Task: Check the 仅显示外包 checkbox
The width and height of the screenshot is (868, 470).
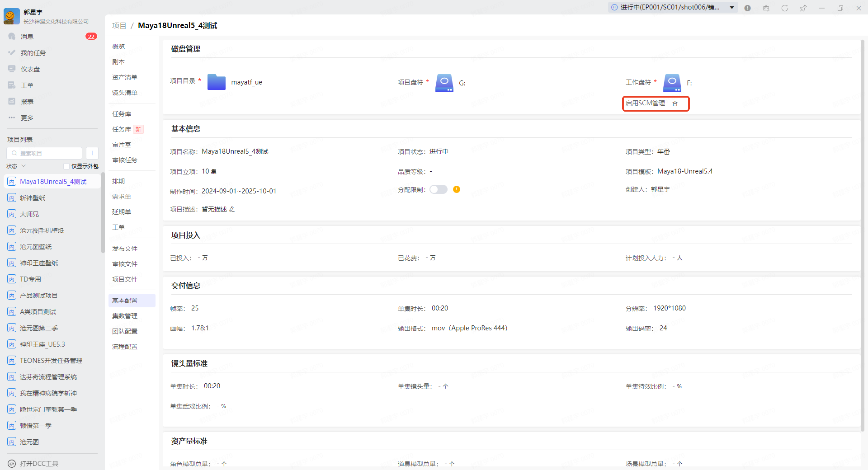Action: tap(66, 166)
